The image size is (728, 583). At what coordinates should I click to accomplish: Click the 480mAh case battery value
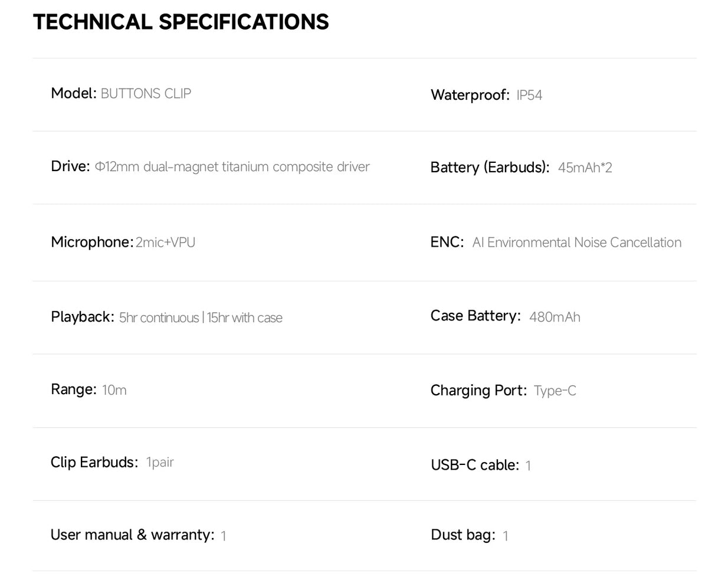pos(555,317)
